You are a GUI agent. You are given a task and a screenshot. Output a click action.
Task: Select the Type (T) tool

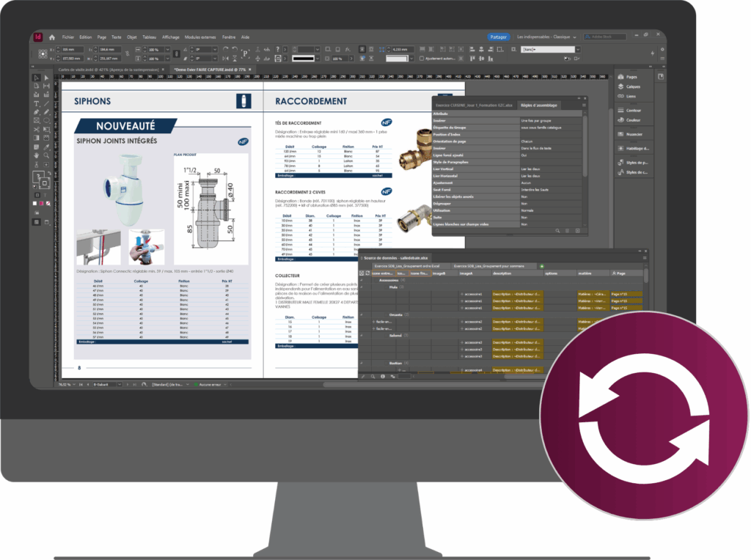point(37,103)
